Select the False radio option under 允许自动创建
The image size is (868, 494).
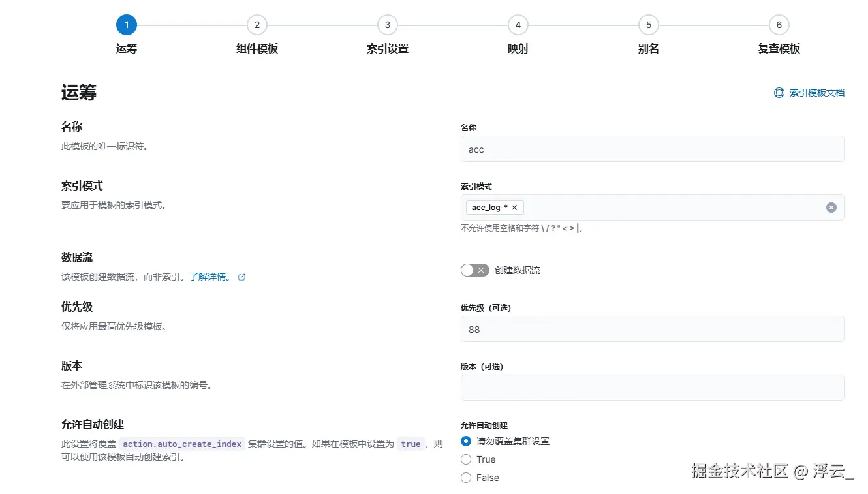tap(466, 478)
